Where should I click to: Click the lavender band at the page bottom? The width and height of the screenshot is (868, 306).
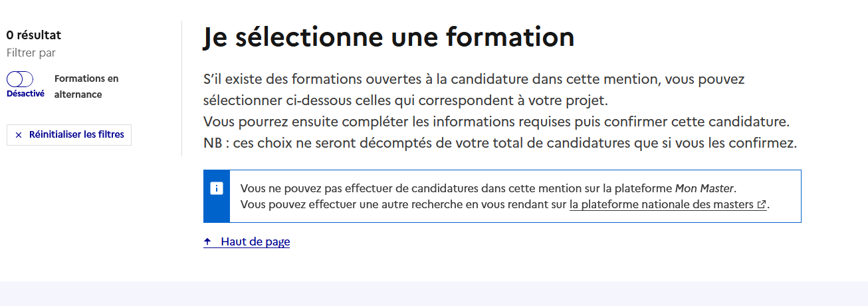[x=433, y=293]
